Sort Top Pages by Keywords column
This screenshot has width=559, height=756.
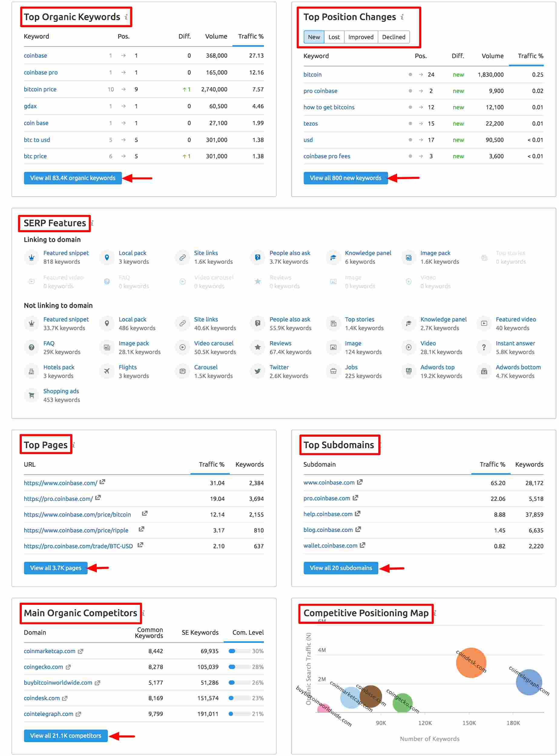point(250,464)
